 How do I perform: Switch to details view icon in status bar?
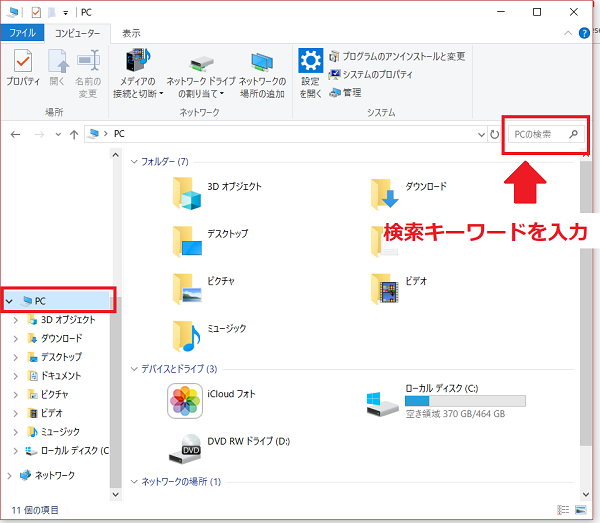pos(563,510)
